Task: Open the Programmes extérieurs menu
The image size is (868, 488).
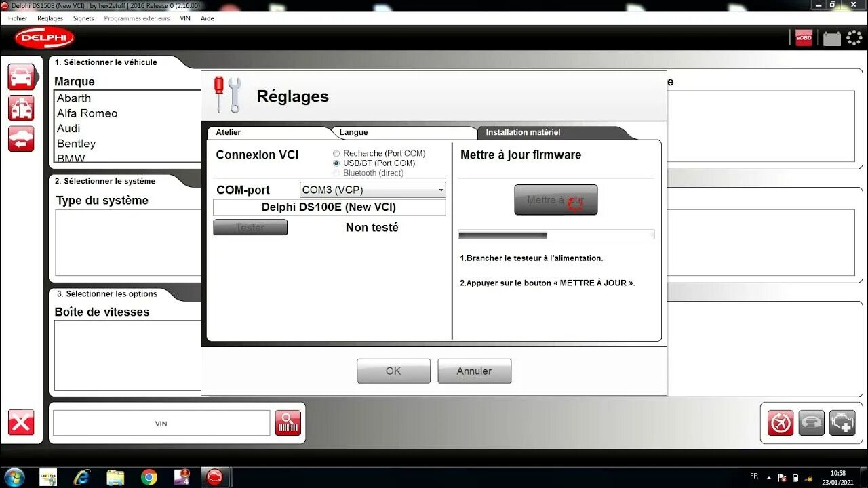Action: pyautogui.click(x=137, y=18)
